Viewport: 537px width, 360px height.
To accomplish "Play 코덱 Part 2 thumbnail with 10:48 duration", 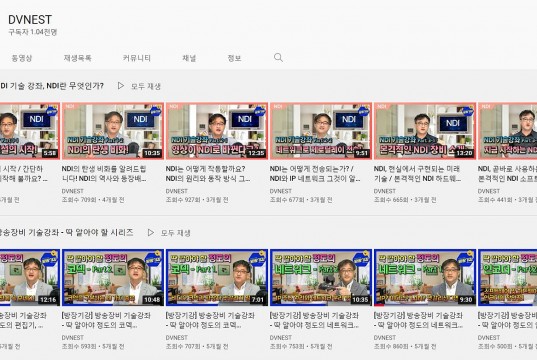I will pyautogui.click(x=113, y=277).
